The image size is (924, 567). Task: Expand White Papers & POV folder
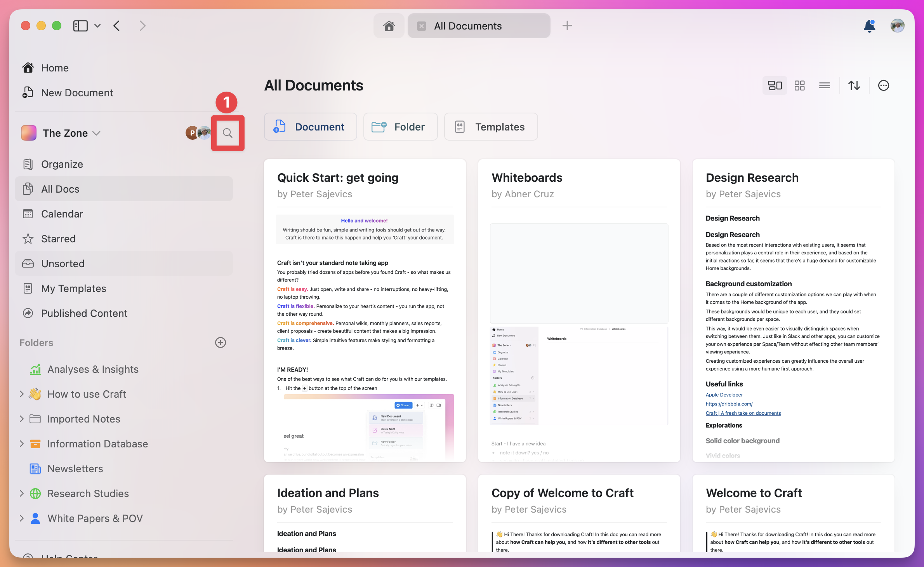(x=22, y=518)
